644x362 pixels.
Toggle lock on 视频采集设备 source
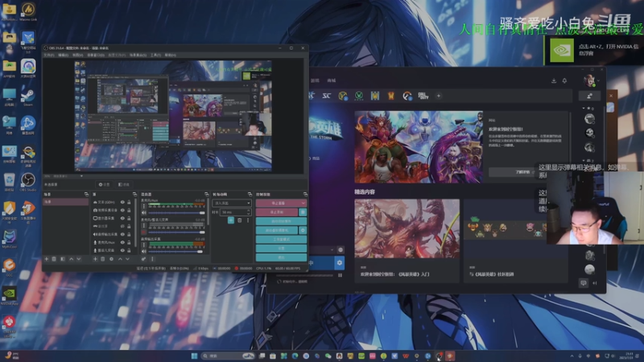[x=129, y=210]
